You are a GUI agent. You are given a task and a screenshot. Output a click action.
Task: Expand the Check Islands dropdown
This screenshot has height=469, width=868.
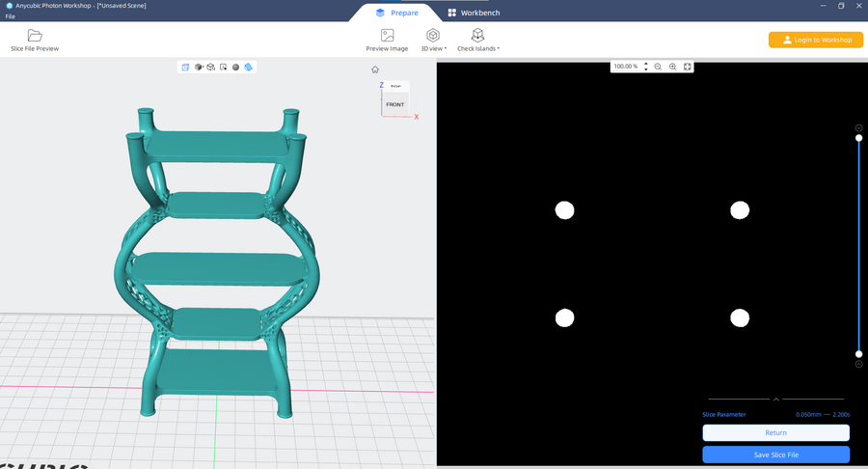pos(477,39)
